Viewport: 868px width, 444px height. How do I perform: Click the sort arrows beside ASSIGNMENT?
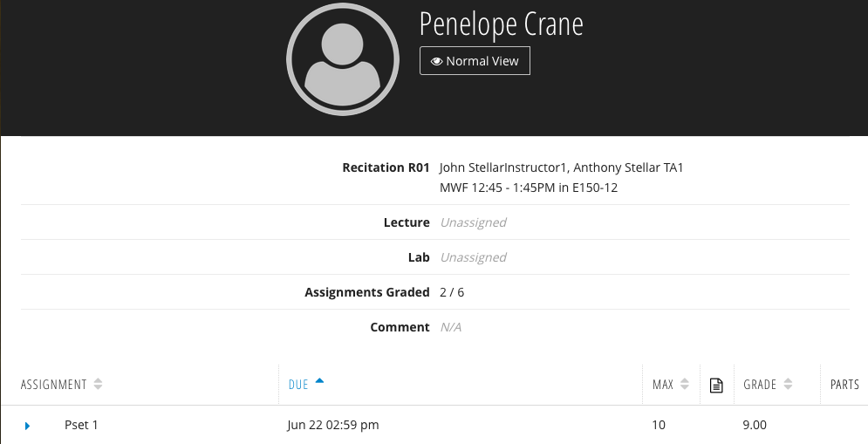pyautogui.click(x=98, y=385)
